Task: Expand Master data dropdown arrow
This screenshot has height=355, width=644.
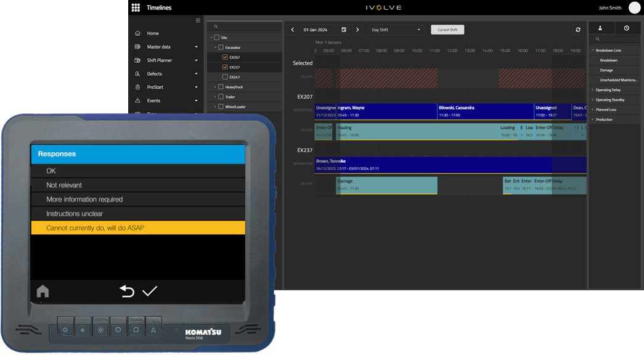Action: (x=197, y=47)
